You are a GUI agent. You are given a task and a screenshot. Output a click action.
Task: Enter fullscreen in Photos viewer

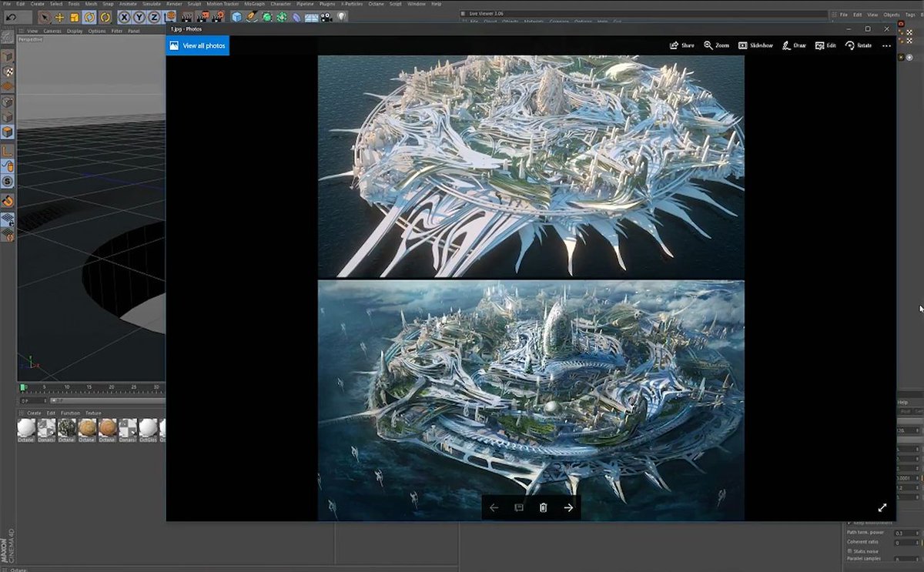[882, 507]
